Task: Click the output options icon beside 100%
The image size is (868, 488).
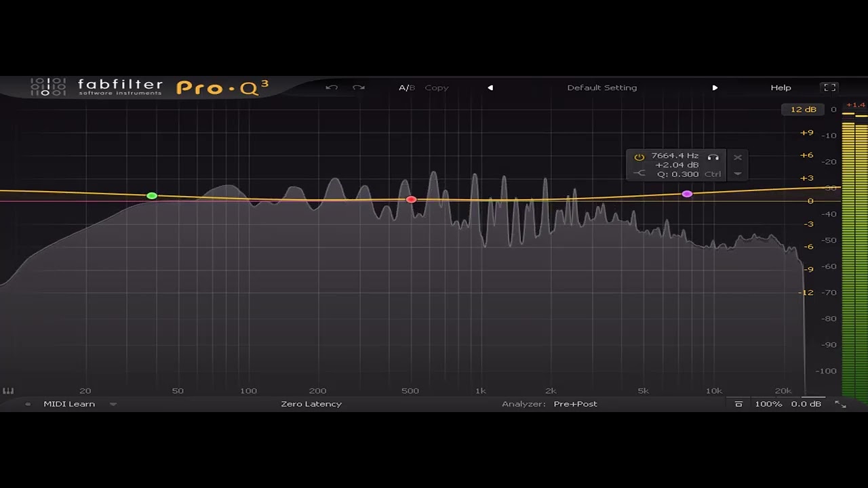Action: tap(738, 404)
